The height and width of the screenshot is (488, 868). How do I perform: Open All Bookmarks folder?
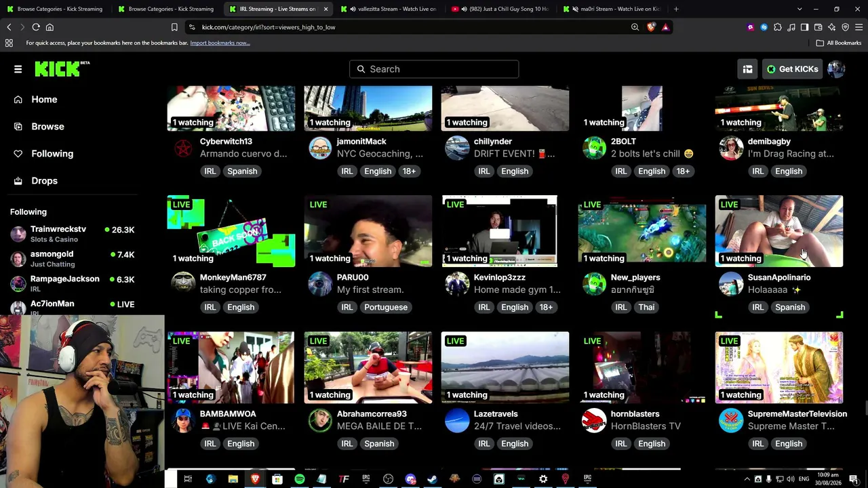[839, 43]
